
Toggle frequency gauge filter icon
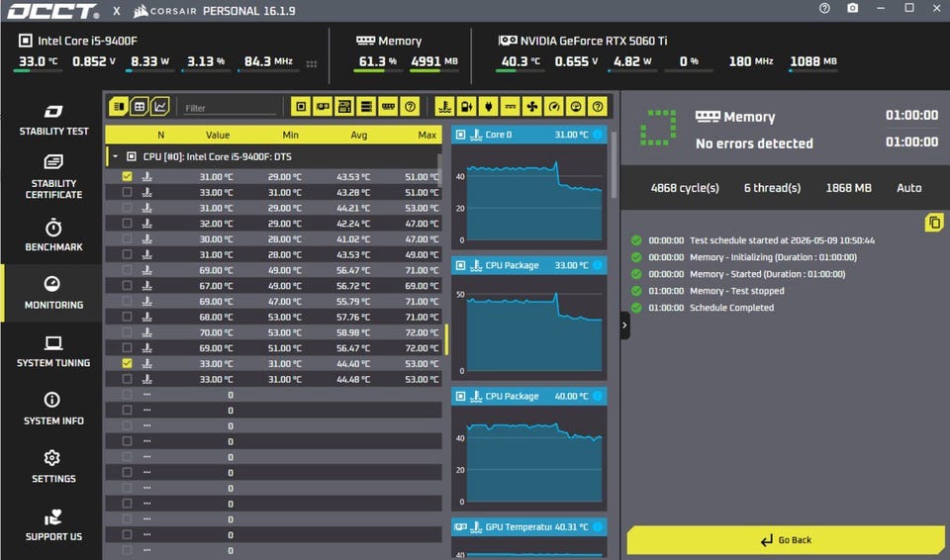(x=554, y=107)
